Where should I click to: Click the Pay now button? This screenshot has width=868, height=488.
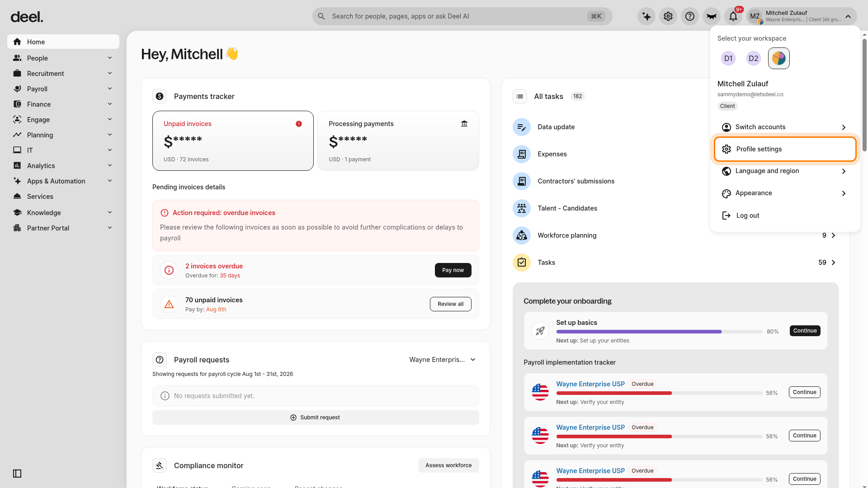(453, 270)
